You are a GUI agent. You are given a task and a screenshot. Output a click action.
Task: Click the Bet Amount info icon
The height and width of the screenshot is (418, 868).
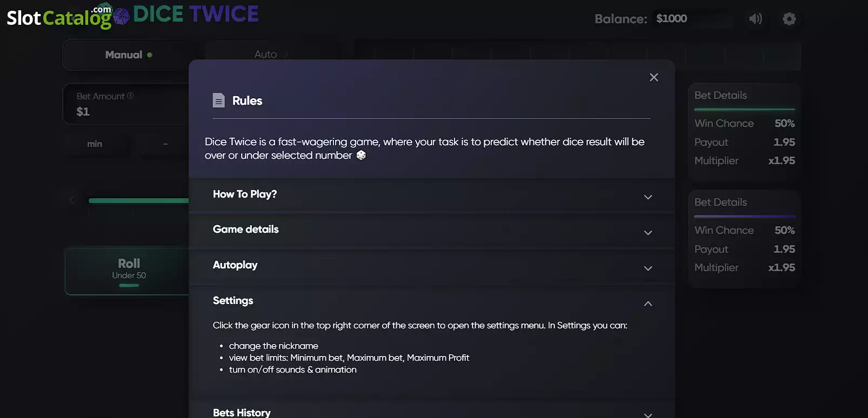(x=130, y=96)
